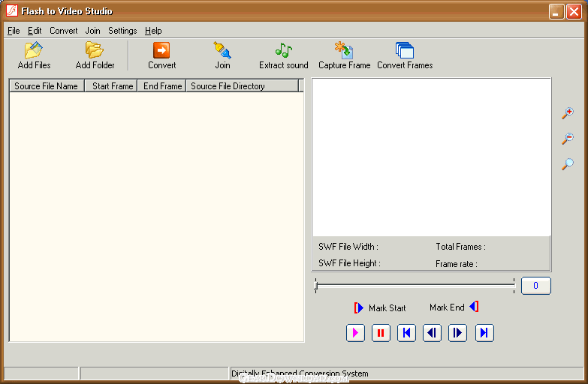Step forward one frame
Viewport: 588px width, 384px height.
coord(457,332)
